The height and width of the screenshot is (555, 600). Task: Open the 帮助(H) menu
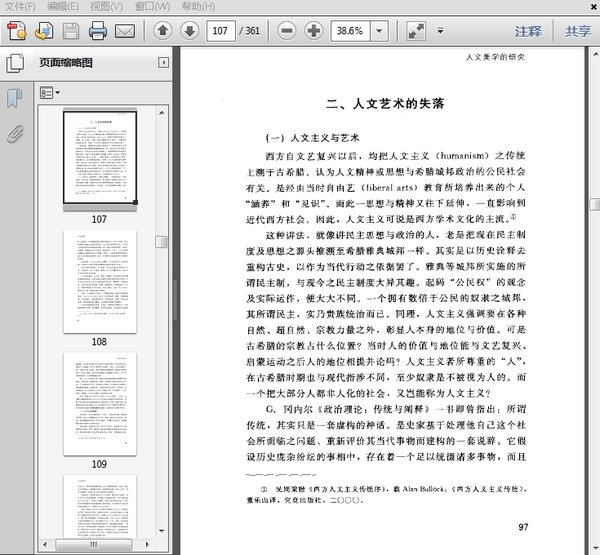pyautogui.click(x=198, y=7)
